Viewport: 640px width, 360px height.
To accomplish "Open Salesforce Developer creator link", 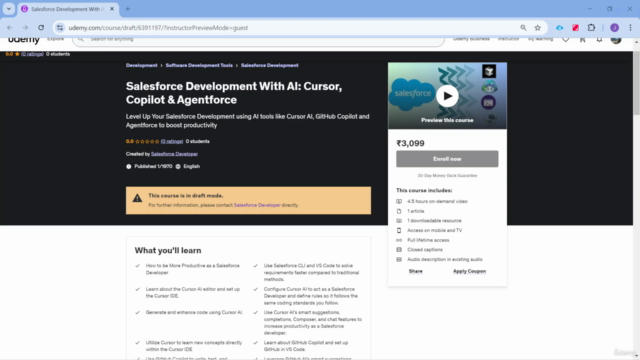I will 174,154.
